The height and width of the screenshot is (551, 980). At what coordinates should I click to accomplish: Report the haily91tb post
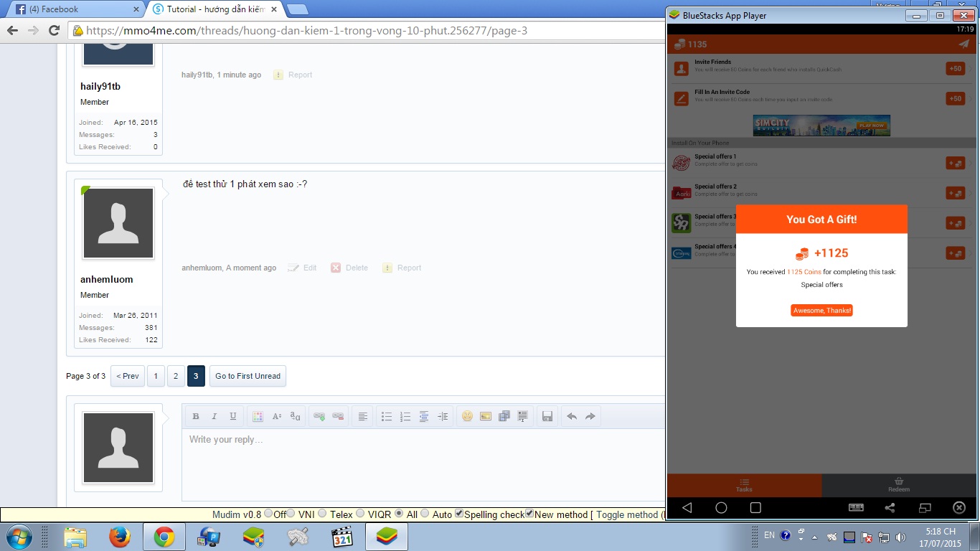pyautogui.click(x=293, y=75)
